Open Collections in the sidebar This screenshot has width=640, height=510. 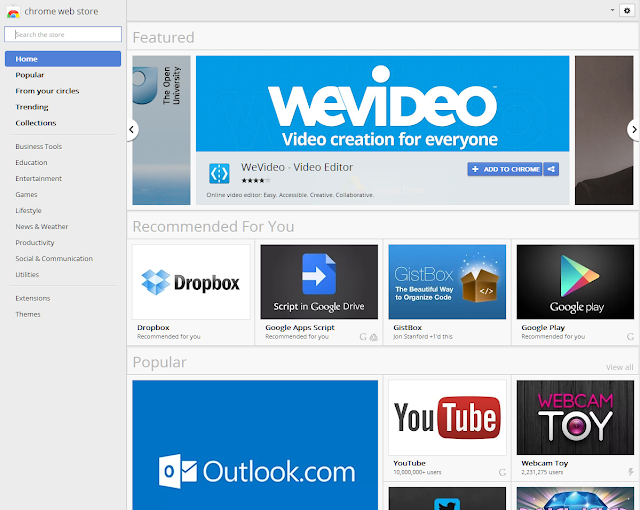point(36,123)
